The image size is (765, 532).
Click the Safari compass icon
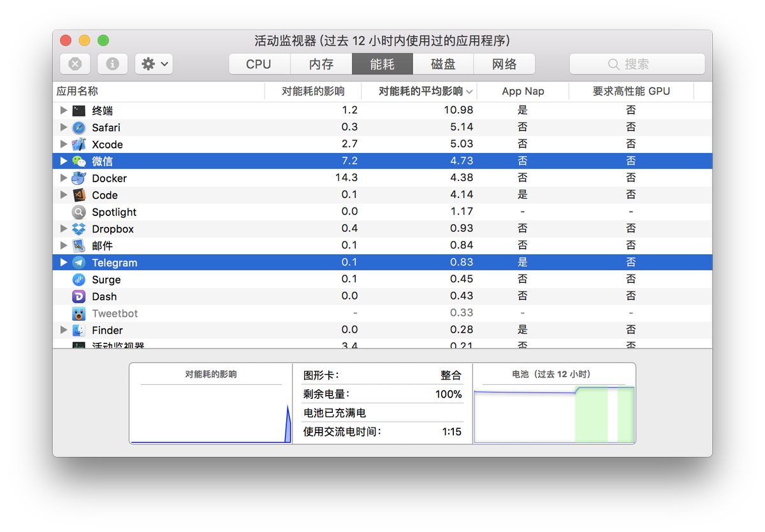pos(79,127)
